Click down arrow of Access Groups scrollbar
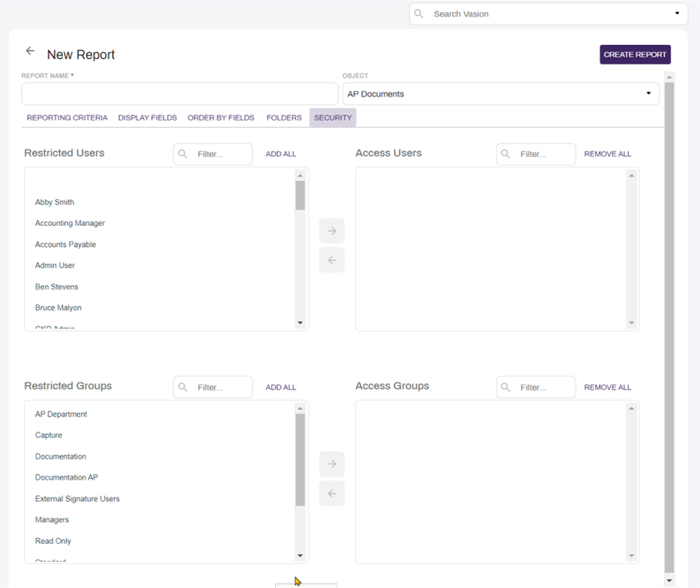This screenshot has width=700, height=588. 631,556
